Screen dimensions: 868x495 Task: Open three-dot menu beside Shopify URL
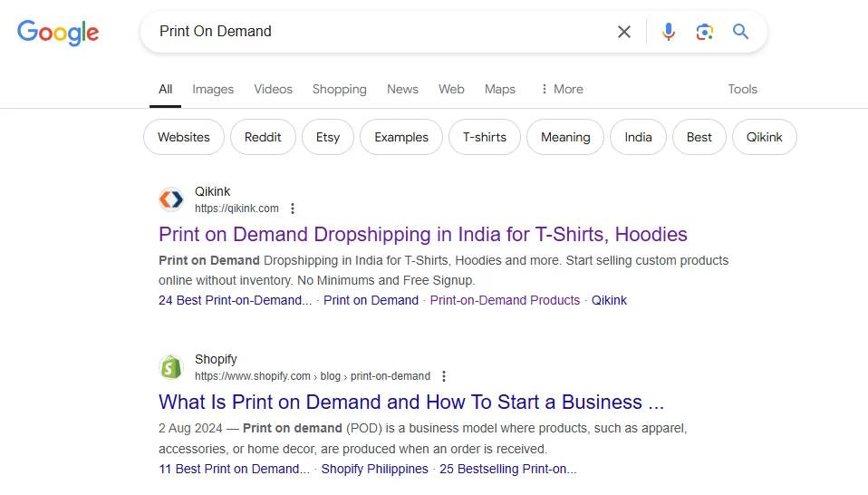click(x=443, y=376)
